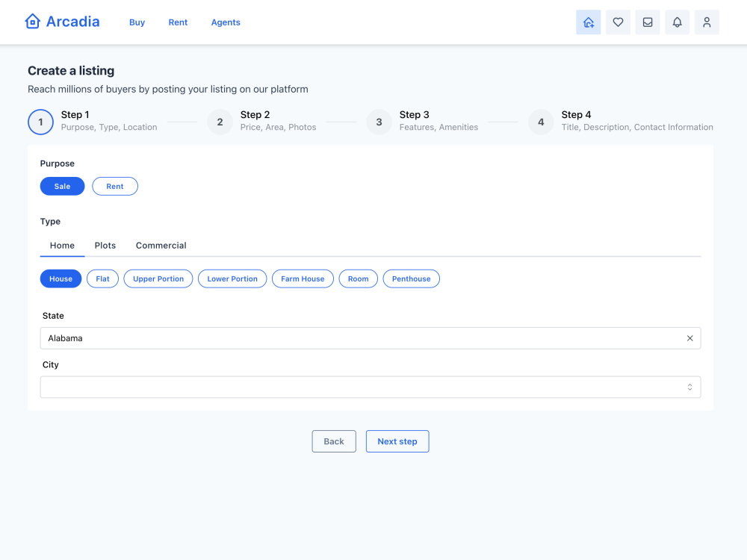Click 'Purpose, Type, Location' step description

109,127
